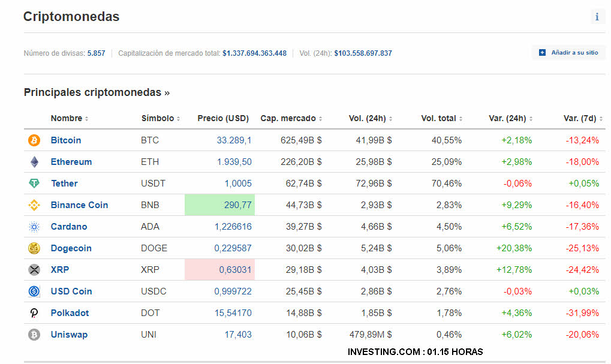Screen dimensions: 611x364
Task: Open the Binance Coin name link
Action: (x=80, y=205)
